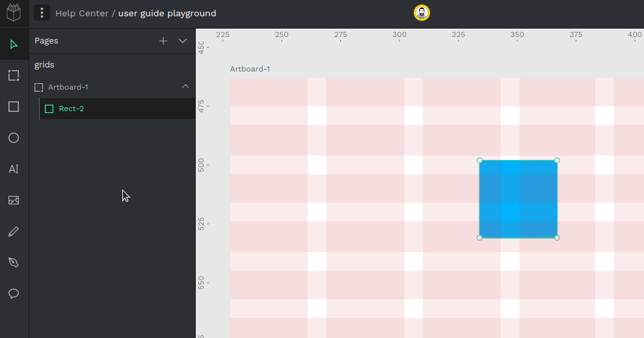Select the Move tool arrow
This screenshot has height=338, width=644.
point(14,44)
